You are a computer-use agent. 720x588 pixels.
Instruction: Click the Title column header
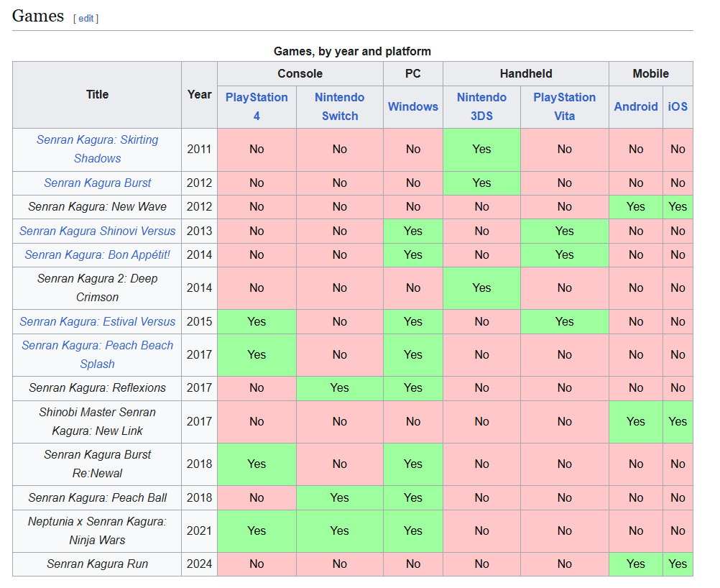pos(97,95)
